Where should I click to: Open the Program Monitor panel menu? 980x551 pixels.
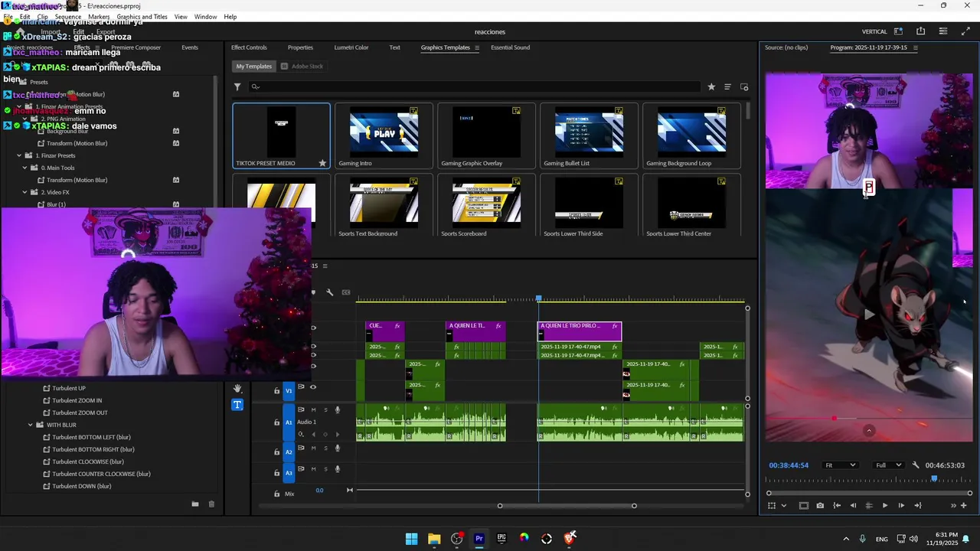[x=915, y=47]
